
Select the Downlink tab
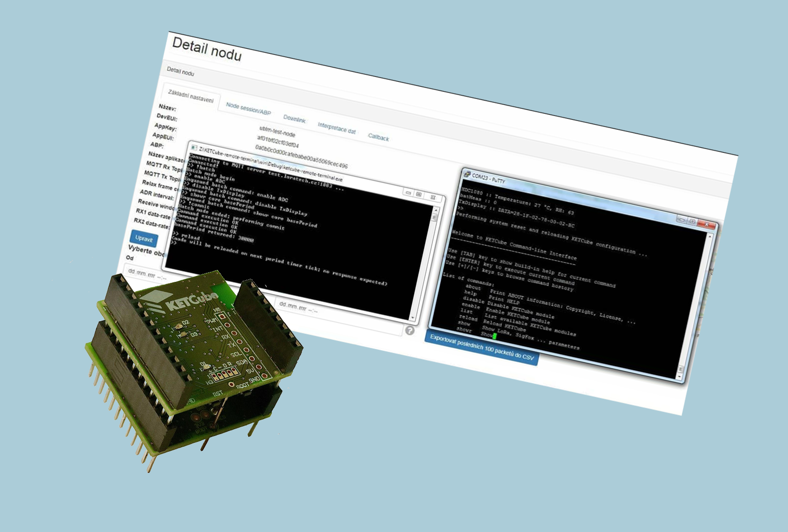click(294, 119)
